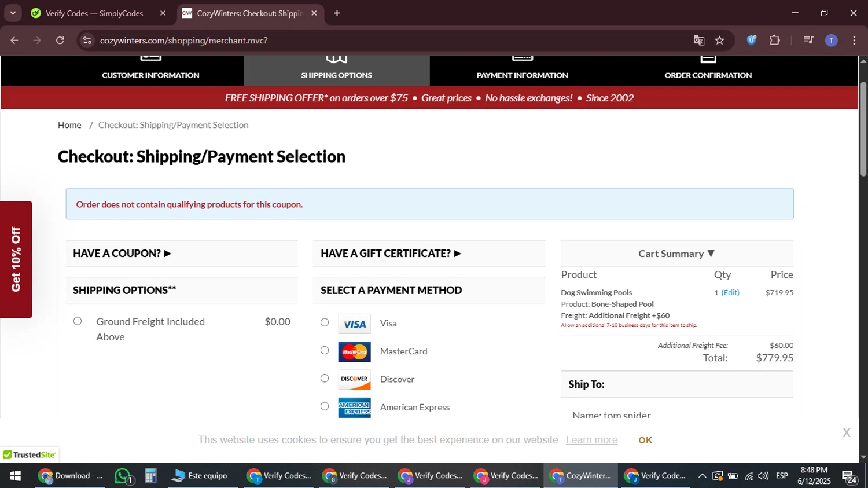Select Ground Freight Included shipping option
The image size is (868, 488).
point(78,321)
